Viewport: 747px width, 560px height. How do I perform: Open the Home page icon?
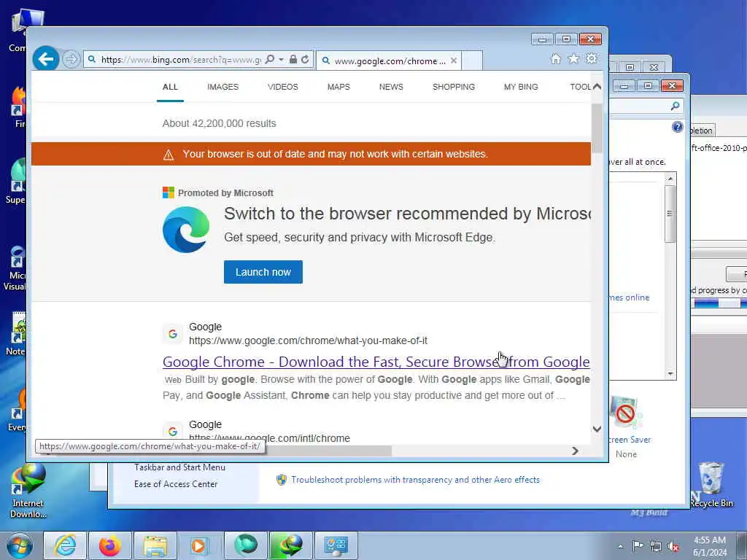(x=555, y=58)
